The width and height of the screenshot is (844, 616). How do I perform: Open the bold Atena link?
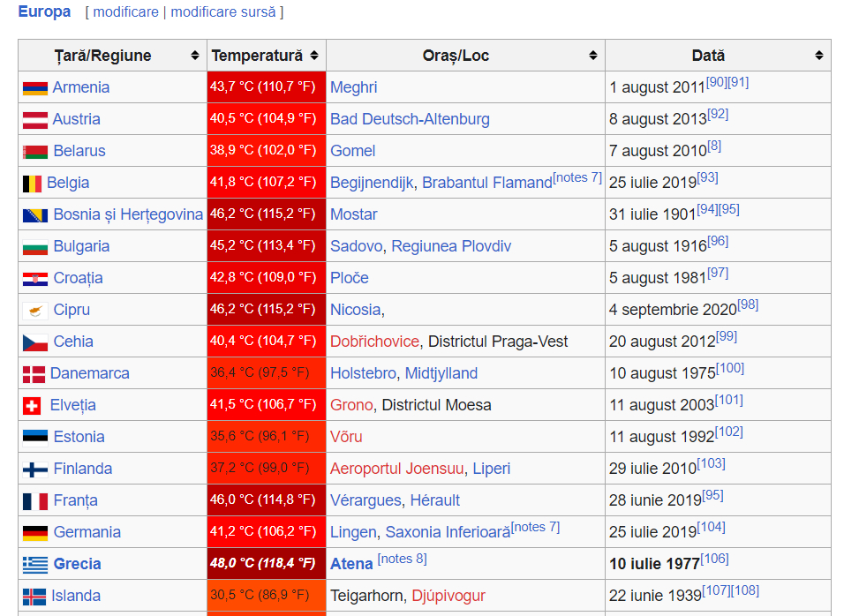351,564
